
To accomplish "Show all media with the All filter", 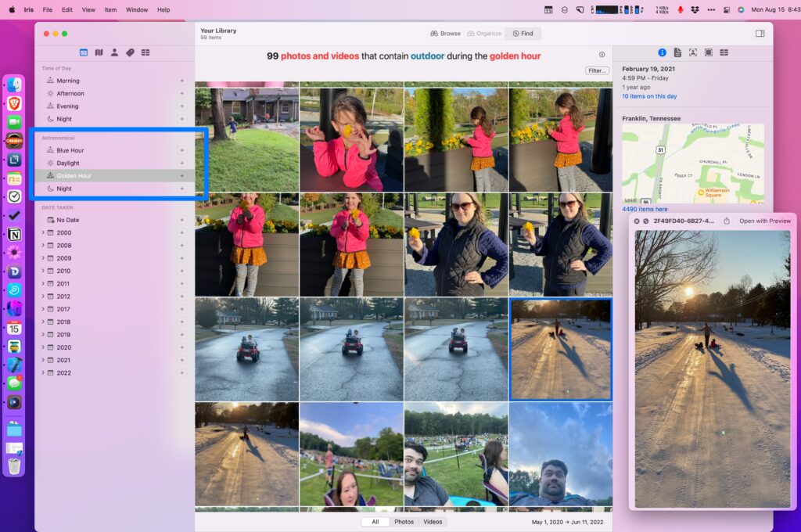I will (375, 522).
